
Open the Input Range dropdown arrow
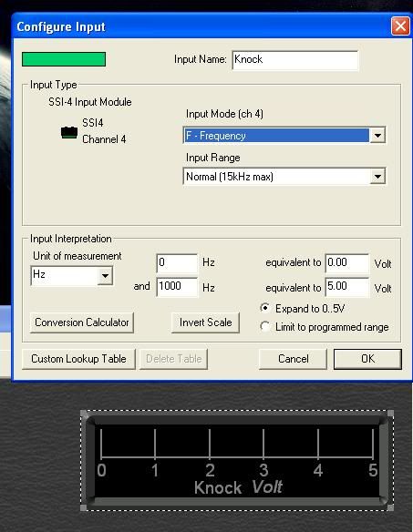pos(377,176)
